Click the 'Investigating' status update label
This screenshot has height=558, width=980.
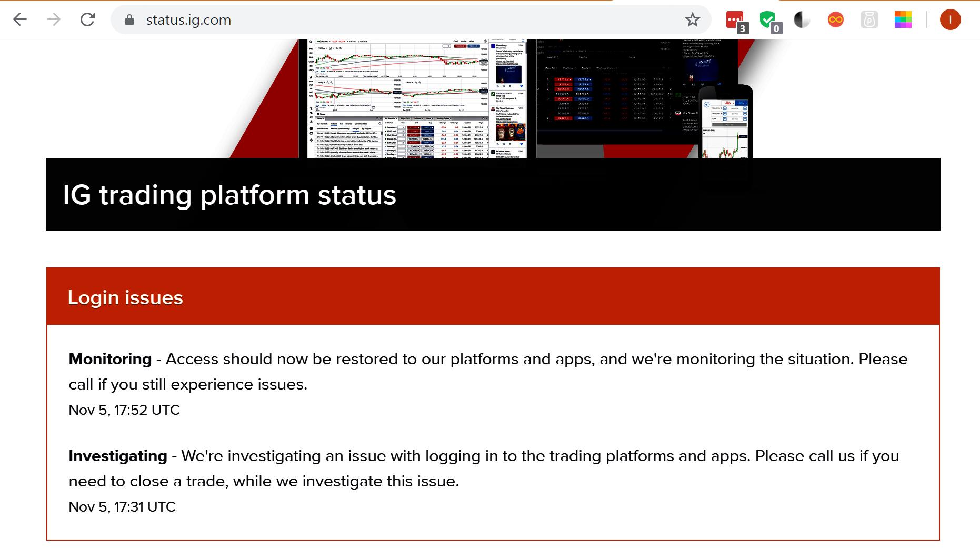coord(118,456)
